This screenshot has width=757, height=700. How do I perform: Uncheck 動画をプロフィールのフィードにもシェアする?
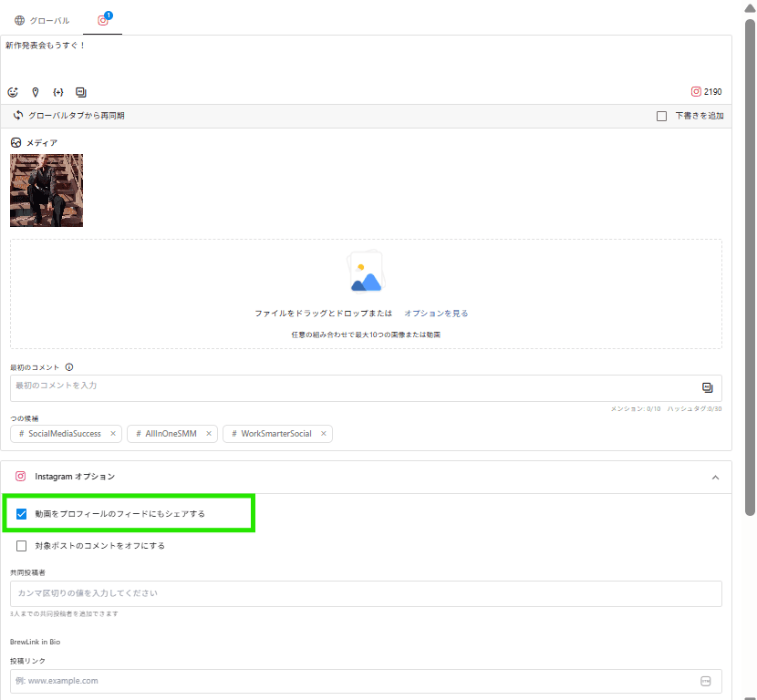point(22,514)
